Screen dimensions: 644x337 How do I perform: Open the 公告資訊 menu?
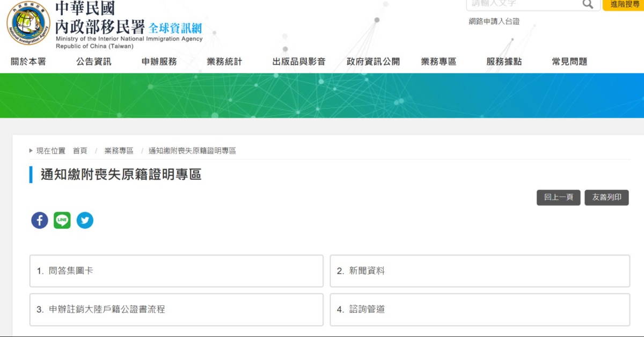pyautogui.click(x=94, y=62)
